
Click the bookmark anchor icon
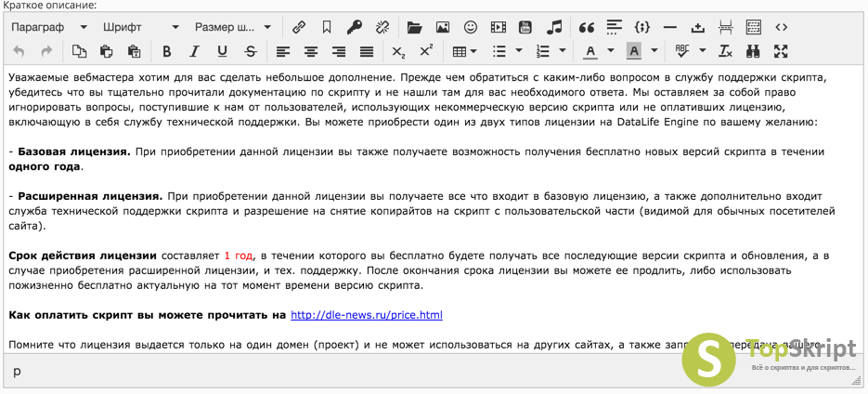click(x=327, y=27)
